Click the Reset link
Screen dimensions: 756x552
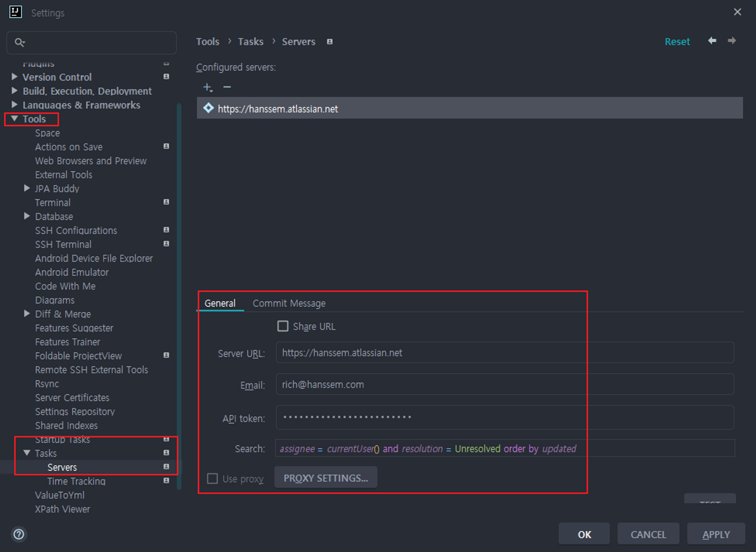coord(677,41)
